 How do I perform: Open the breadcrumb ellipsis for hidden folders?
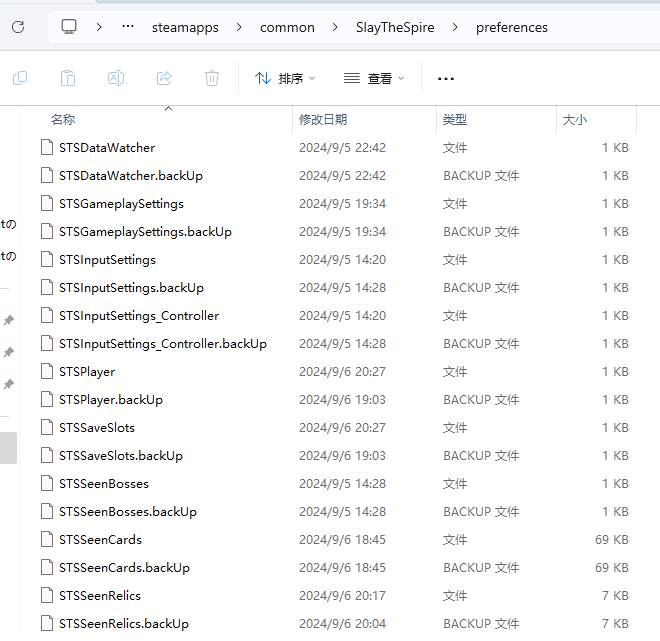coord(128,27)
